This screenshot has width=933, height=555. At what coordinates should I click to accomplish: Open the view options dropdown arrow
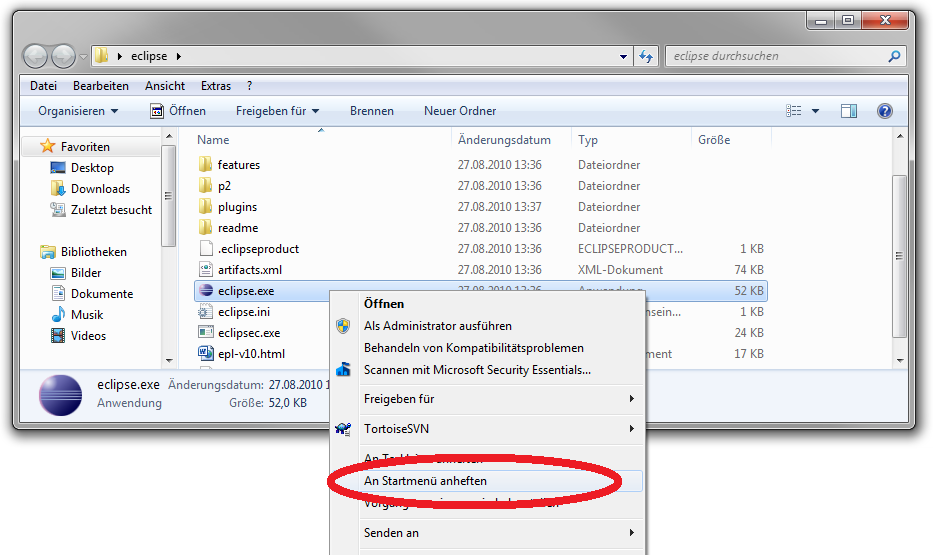815,111
